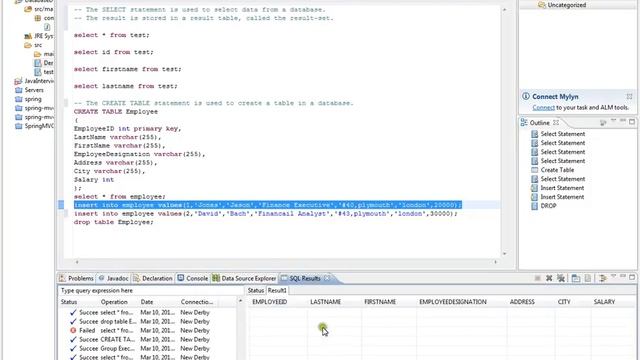Click the Create Table icon in Outline
Viewport: 640px width, 360px height.
tap(534, 170)
